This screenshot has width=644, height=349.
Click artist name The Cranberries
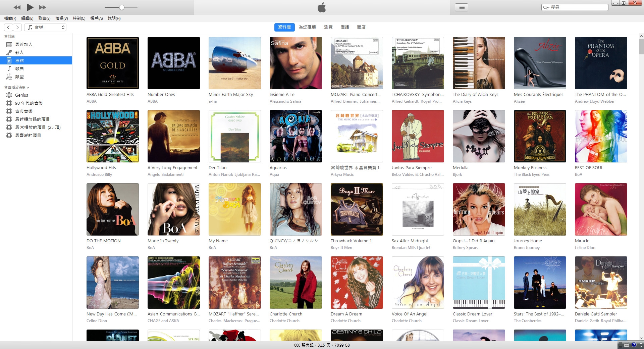pyautogui.click(x=528, y=321)
